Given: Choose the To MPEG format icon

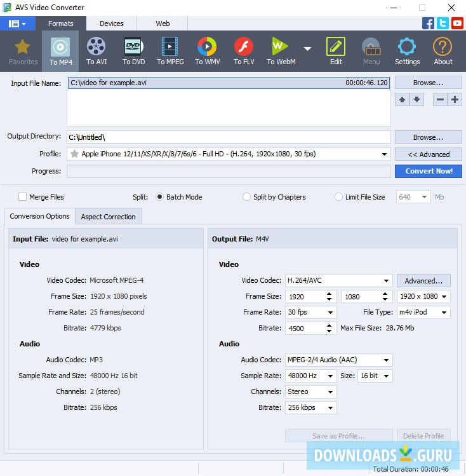Looking at the screenshot, I should 170,51.
